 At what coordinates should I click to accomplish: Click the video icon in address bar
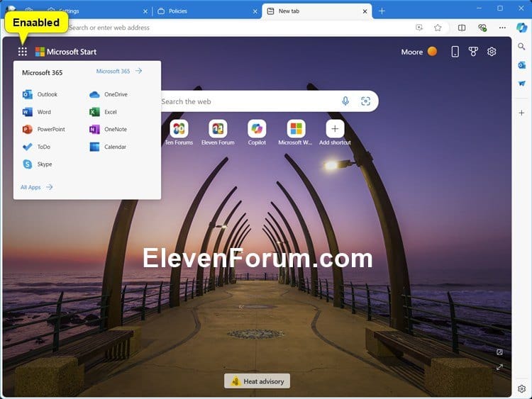[419, 28]
